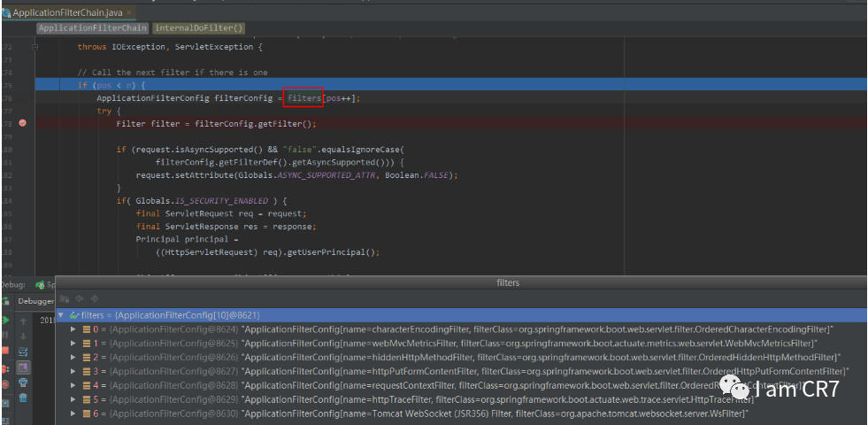868x425 pixels.
Task: Expand array element 4 in filters popup
Action: (x=73, y=385)
